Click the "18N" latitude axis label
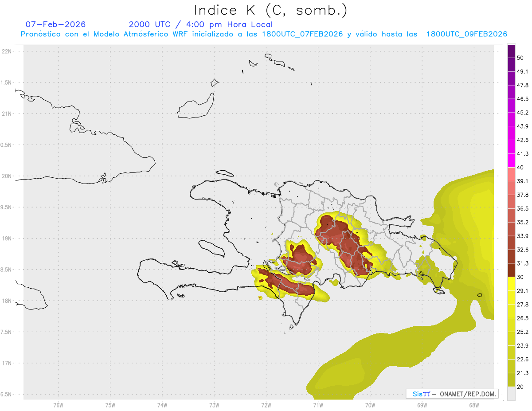 pyautogui.click(x=7, y=301)
